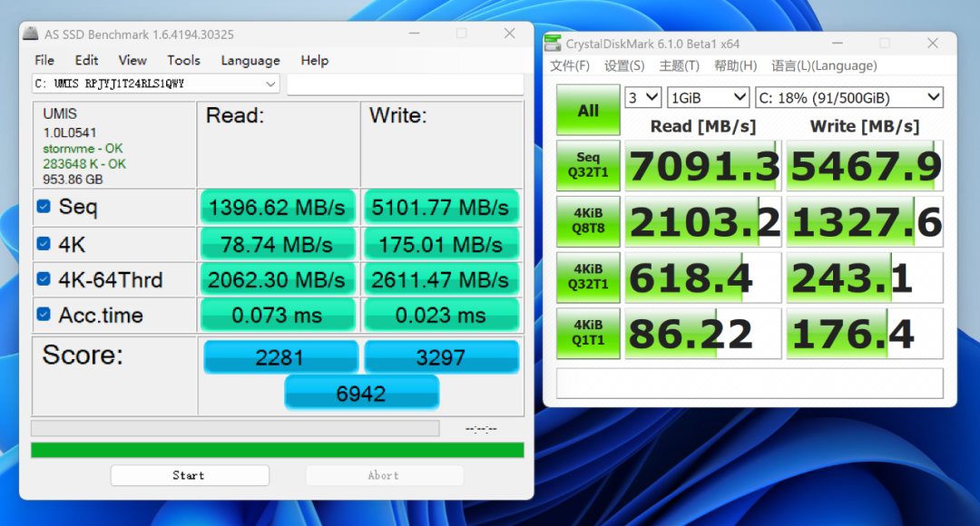
Task: Click the 2103.2 read result
Action: pos(703,221)
